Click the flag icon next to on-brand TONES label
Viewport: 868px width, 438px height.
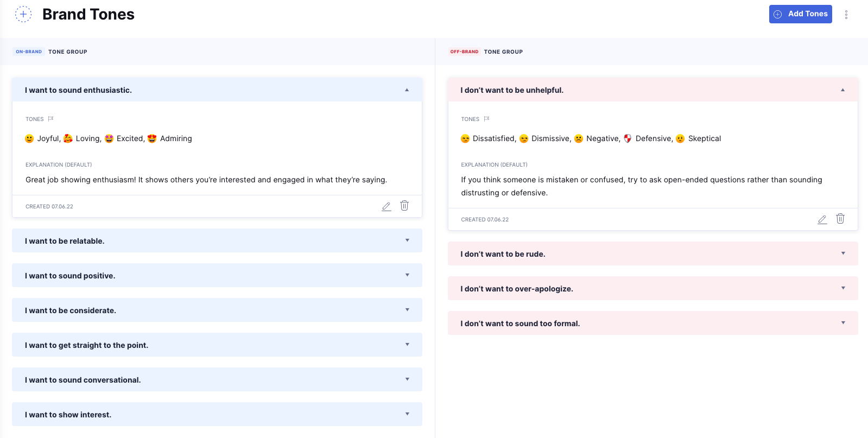click(51, 119)
